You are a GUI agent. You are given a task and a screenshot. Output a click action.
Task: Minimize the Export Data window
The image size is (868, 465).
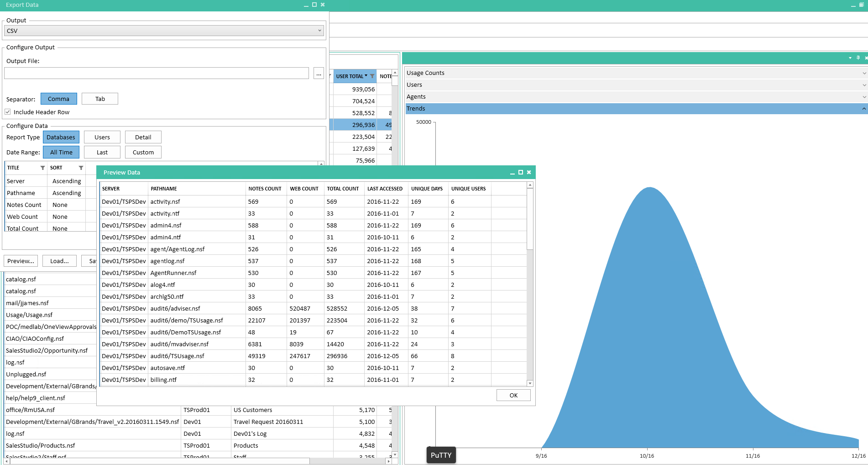pos(306,5)
